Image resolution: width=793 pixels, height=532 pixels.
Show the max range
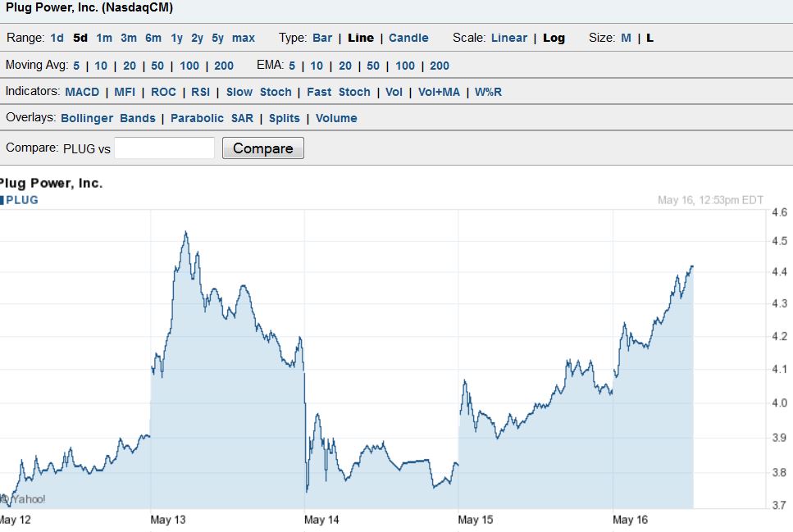[x=244, y=38]
